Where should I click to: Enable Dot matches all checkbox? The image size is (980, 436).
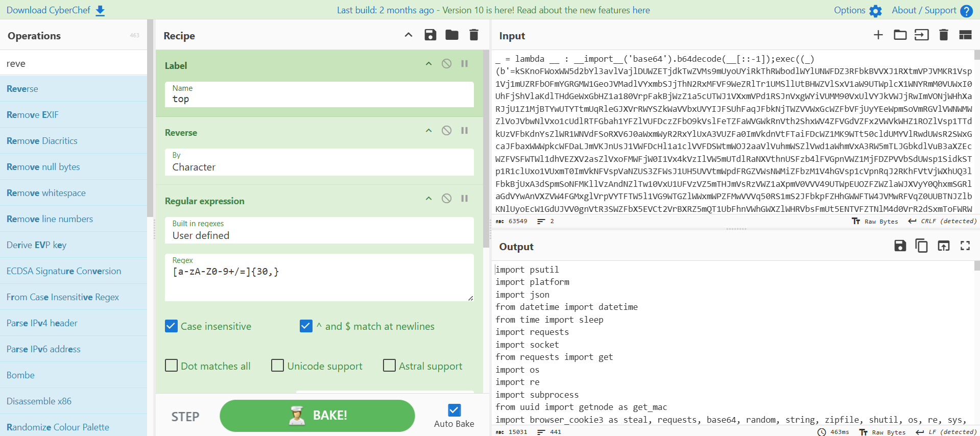[x=172, y=366]
